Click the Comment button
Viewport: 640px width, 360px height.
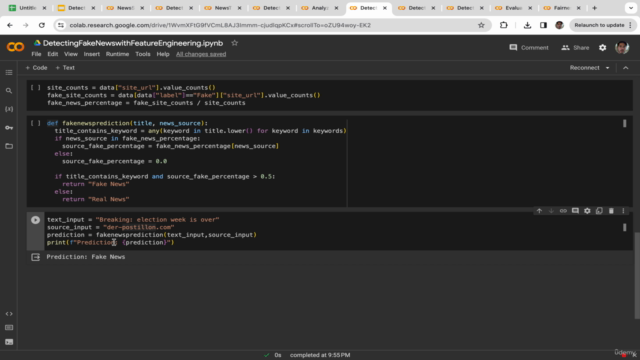529,48
